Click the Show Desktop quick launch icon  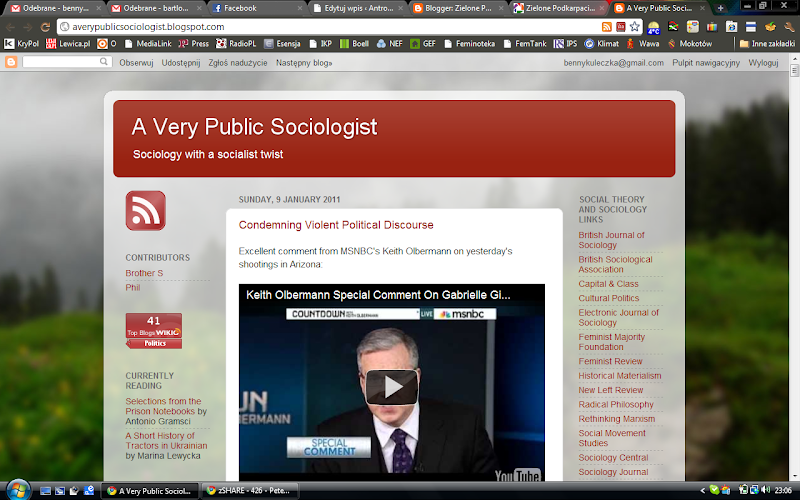point(45,491)
